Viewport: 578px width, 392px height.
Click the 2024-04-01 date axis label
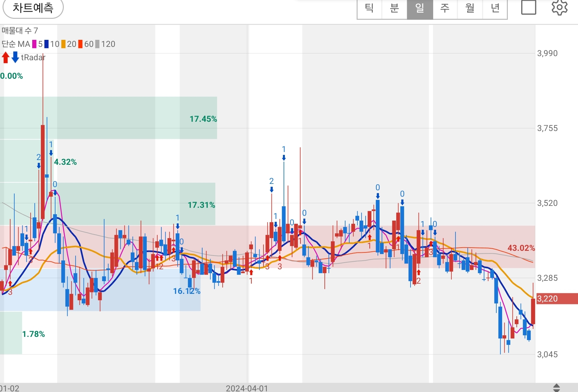247,388
